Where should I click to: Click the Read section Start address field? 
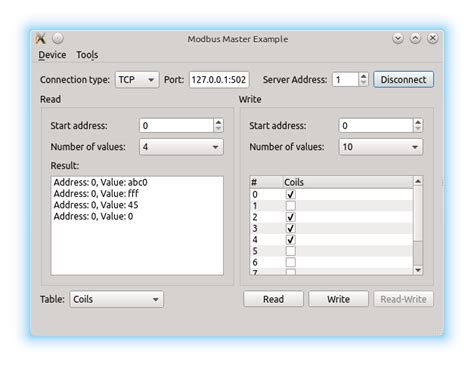pyautogui.click(x=176, y=126)
